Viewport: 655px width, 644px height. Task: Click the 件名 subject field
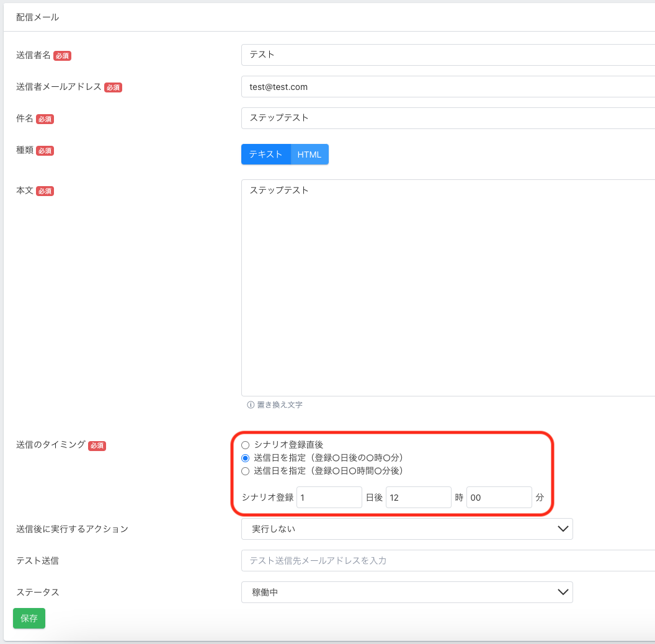click(x=447, y=119)
